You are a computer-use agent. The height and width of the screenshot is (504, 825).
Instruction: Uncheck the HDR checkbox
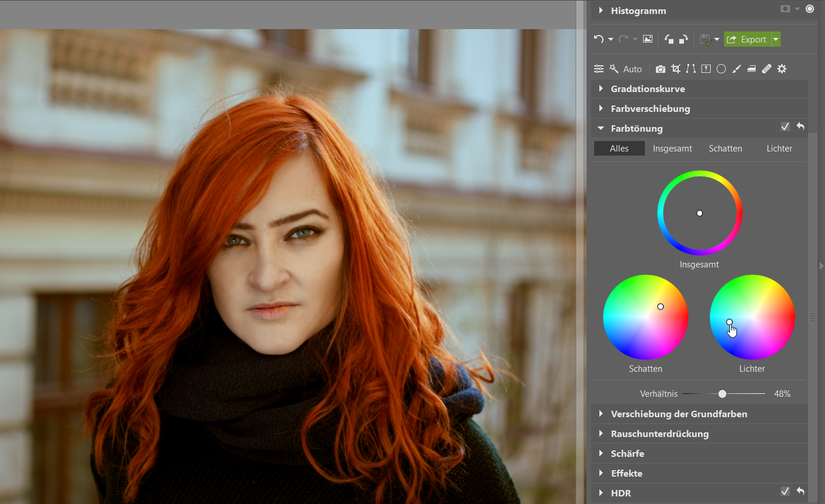click(x=785, y=492)
